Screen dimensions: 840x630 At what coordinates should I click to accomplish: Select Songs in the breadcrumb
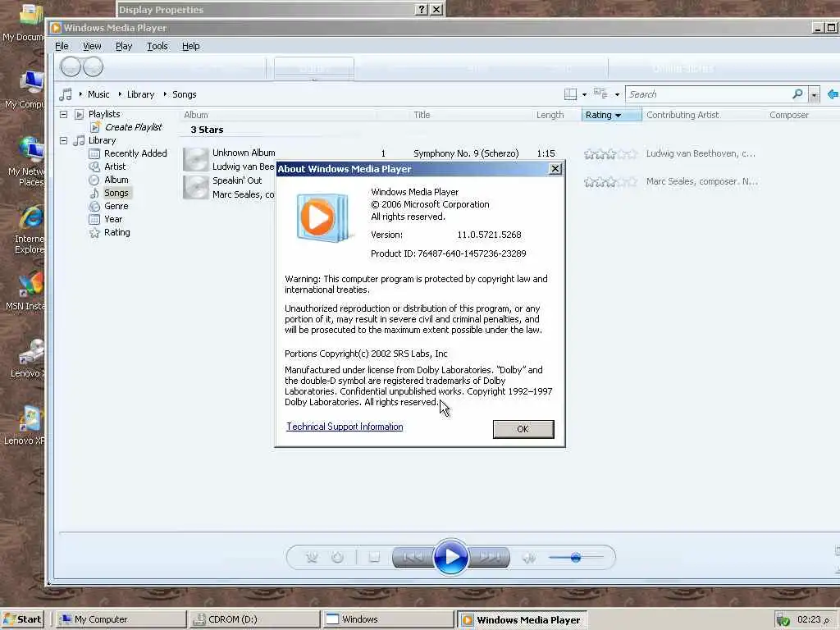(185, 94)
